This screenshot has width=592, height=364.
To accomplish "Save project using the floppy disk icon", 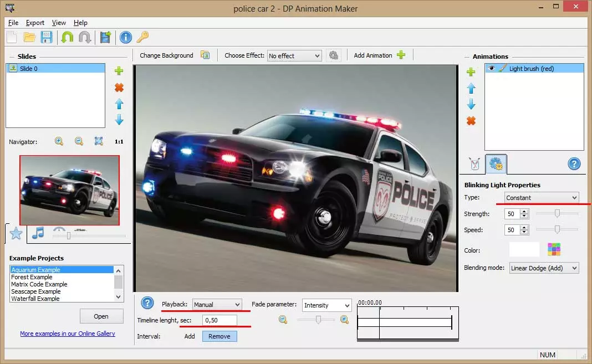I will click(x=47, y=37).
